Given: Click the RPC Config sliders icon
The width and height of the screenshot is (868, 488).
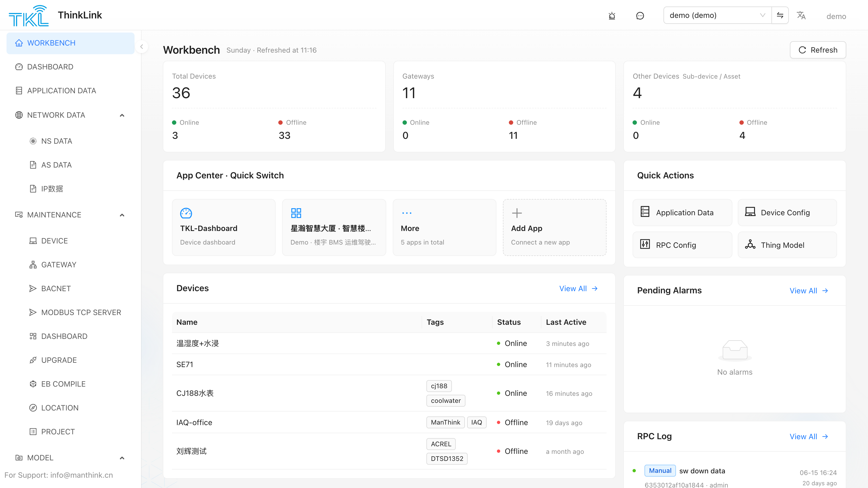Looking at the screenshot, I should click(644, 244).
